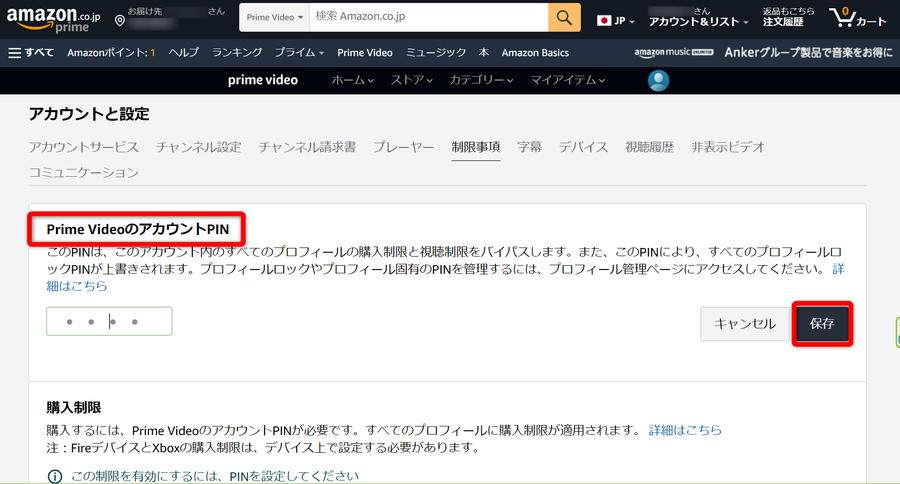
Task: Click the アカウントと設定 heading
Action: point(89,114)
